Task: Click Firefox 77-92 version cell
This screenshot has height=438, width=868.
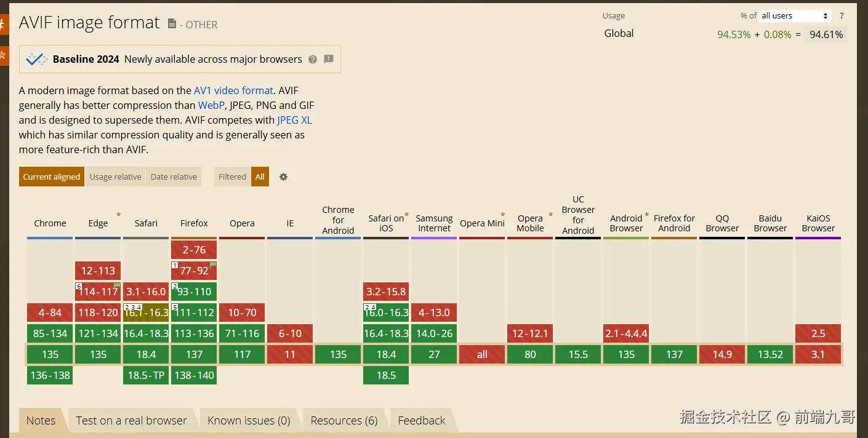Action: click(194, 271)
